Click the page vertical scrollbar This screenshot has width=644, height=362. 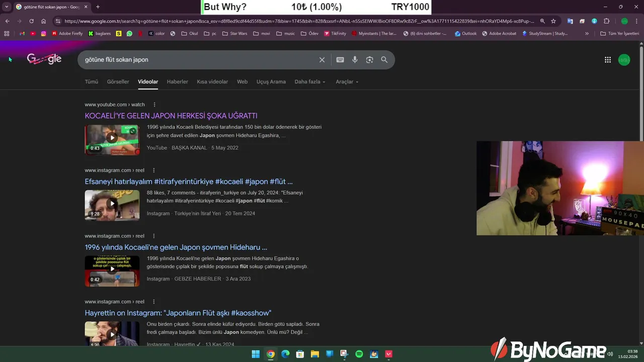pyautogui.click(x=641, y=93)
